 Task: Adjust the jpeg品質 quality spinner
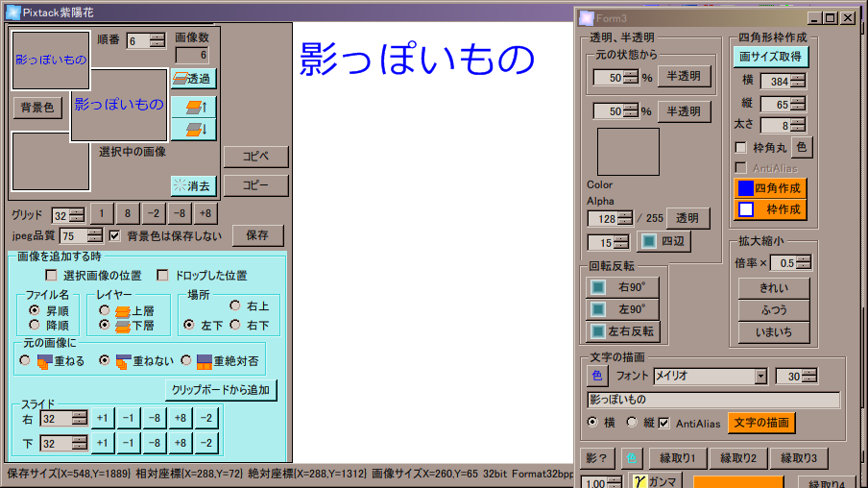click(95, 235)
